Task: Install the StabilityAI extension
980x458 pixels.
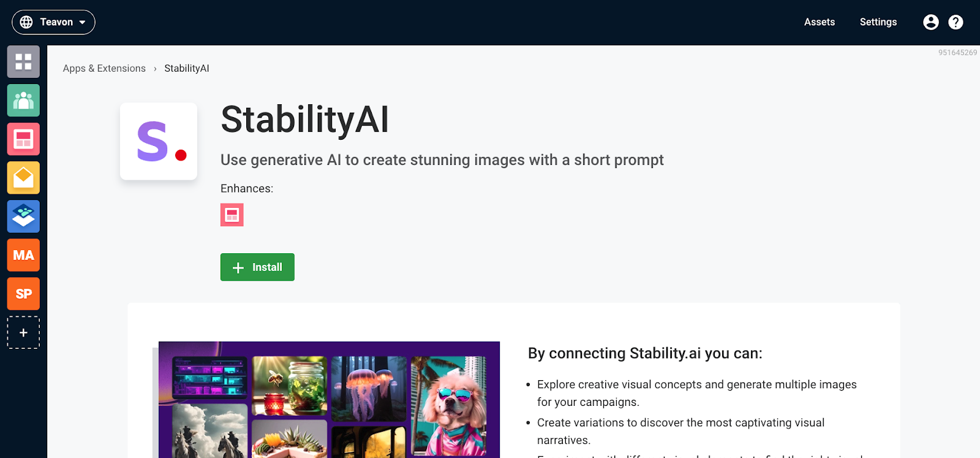Action: click(257, 267)
